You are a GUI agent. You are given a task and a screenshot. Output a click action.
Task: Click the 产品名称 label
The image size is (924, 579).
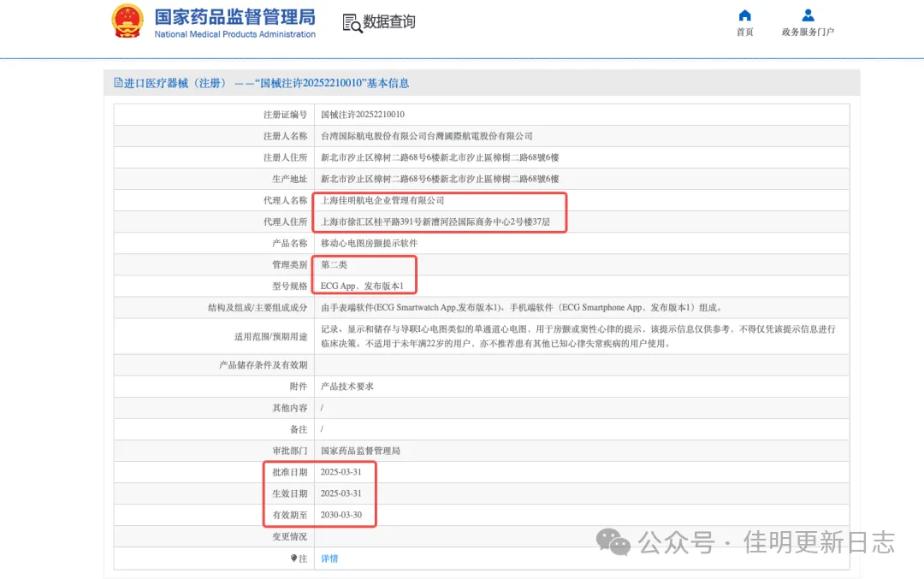289,243
